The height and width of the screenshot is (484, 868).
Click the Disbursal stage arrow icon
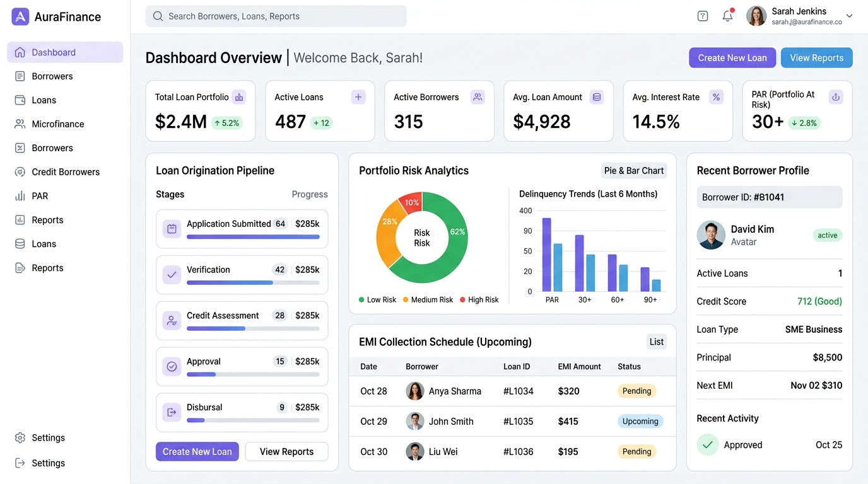(x=172, y=413)
